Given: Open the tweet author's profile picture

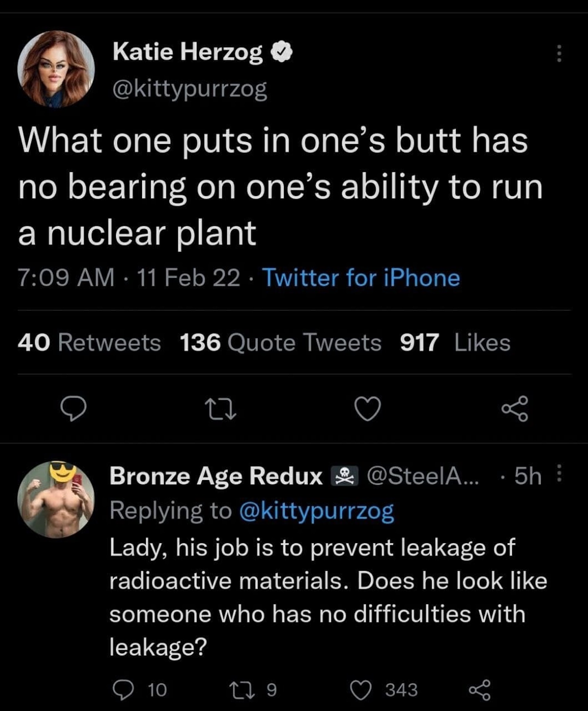Looking at the screenshot, I should tap(56, 69).
